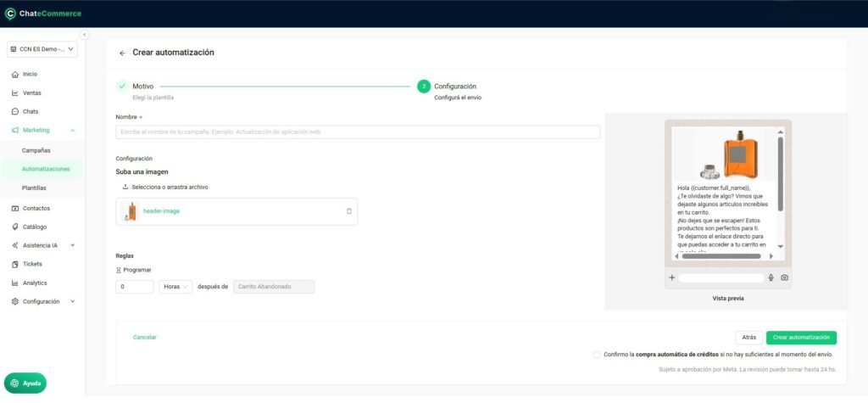Click the ChateCommerce logo icon
The image size is (868, 403).
(10, 14)
